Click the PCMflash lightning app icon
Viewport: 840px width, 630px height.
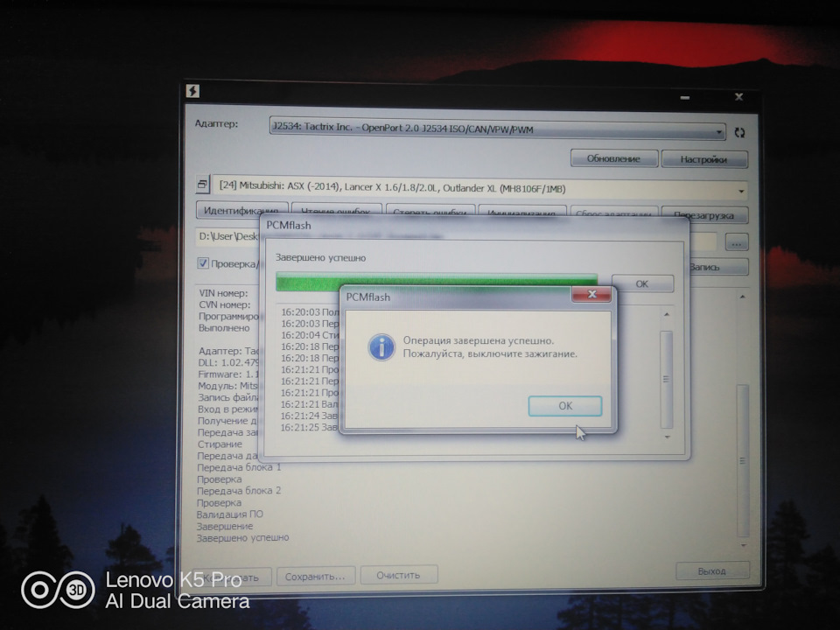192,91
